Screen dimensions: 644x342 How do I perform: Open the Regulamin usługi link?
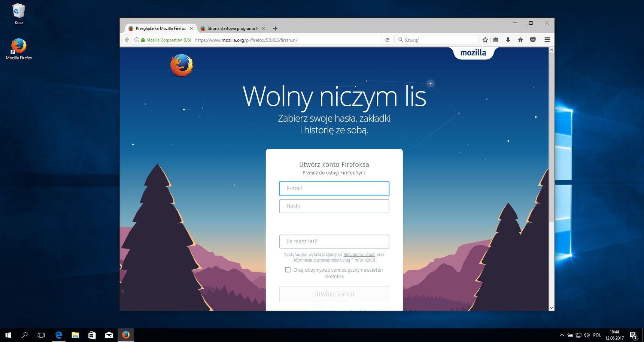(359, 254)
